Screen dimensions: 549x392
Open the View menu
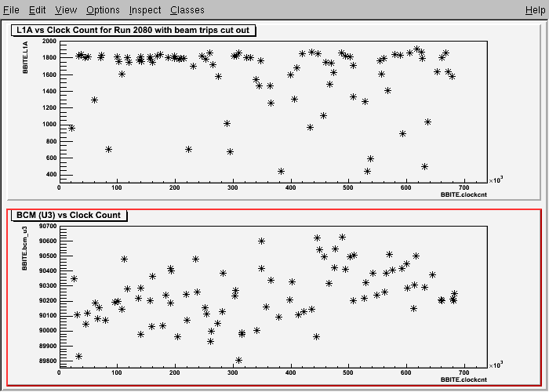[66, 10]
